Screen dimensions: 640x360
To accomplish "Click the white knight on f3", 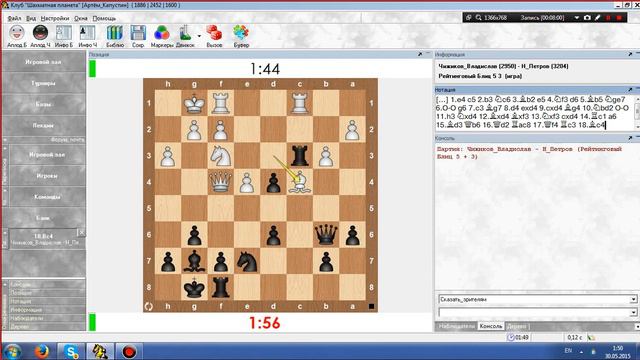I will click(220, 156).
